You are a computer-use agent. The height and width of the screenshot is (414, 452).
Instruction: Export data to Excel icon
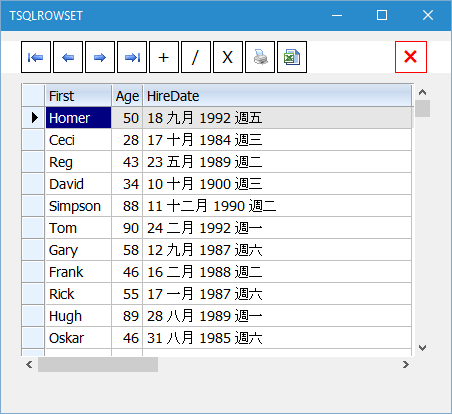coord(292,57)
